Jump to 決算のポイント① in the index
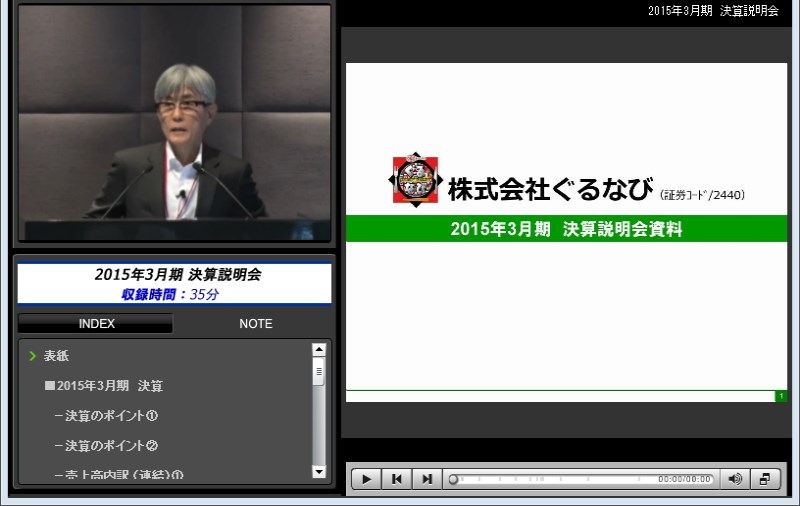800x506 pixels. click(107, 416)
